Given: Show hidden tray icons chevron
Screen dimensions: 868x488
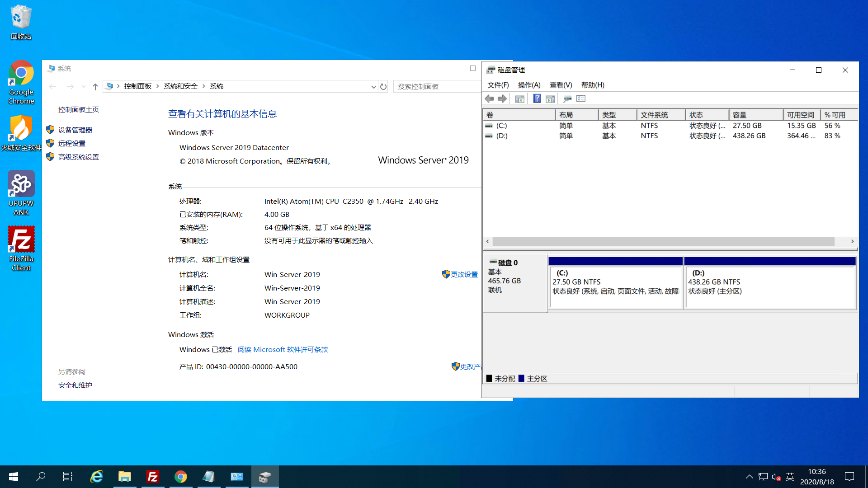Looking at the screenshot, I should tap(749, 477).
